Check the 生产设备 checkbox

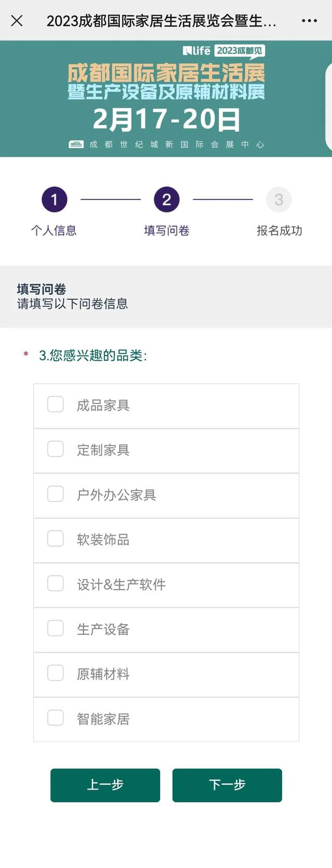56,628
